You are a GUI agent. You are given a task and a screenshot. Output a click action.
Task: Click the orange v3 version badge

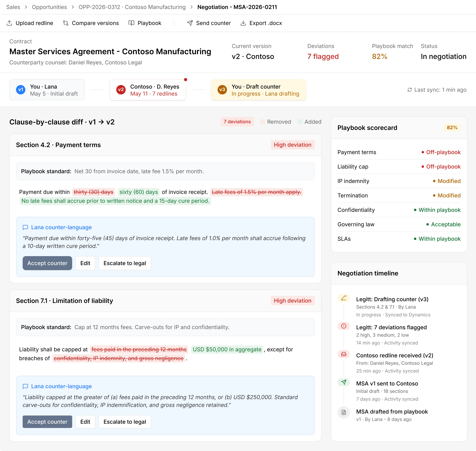click(x=222, y=90)
